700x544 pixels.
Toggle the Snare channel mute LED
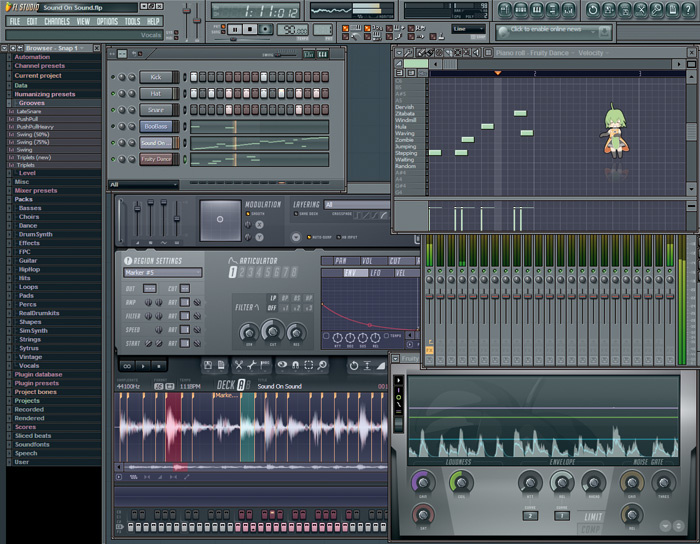click(x=113, y=110)
